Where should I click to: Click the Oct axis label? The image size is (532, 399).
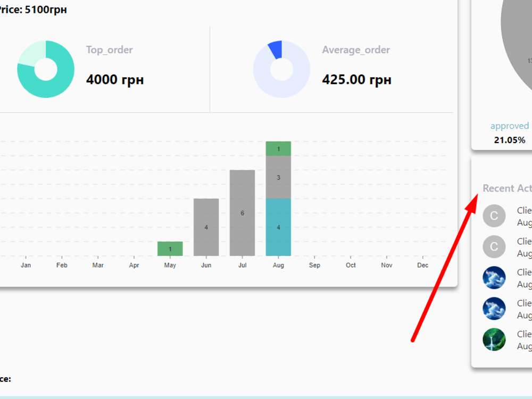click(x=351, y=265)
